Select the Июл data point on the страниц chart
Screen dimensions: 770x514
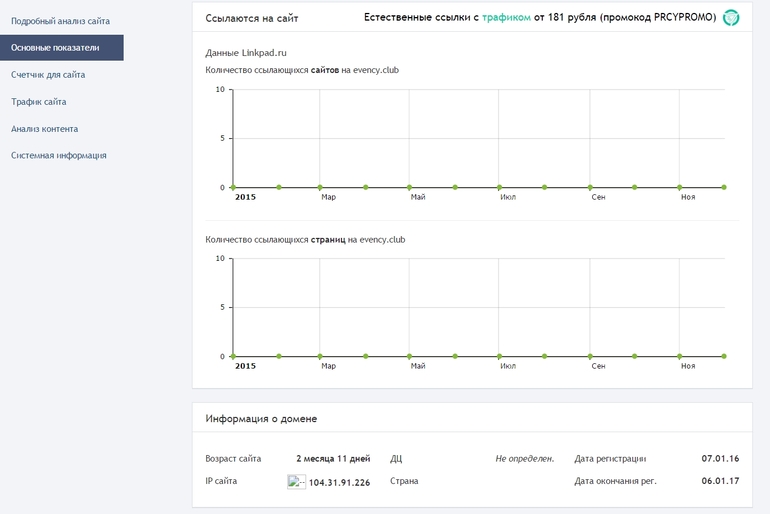point(500,356)
